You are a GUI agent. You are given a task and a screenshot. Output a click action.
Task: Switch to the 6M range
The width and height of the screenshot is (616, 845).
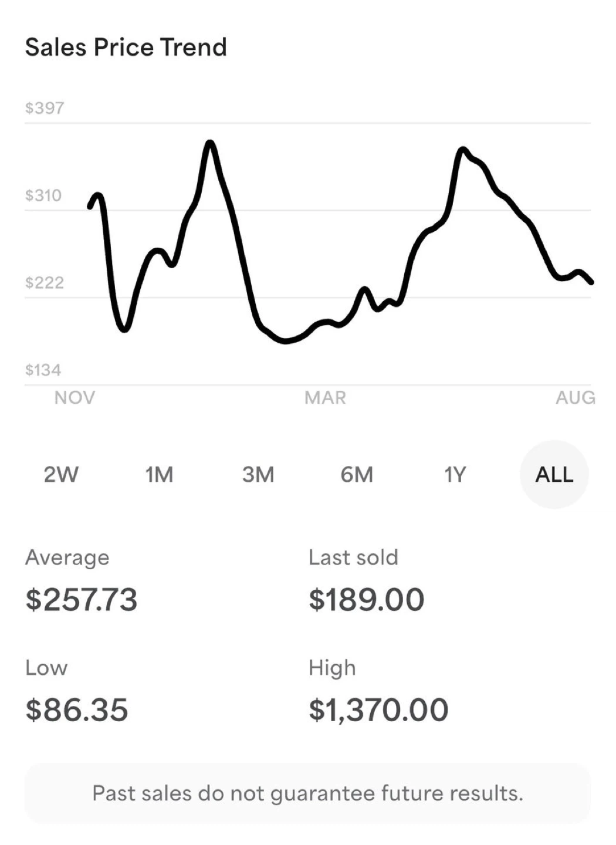(x=357, y=474)
